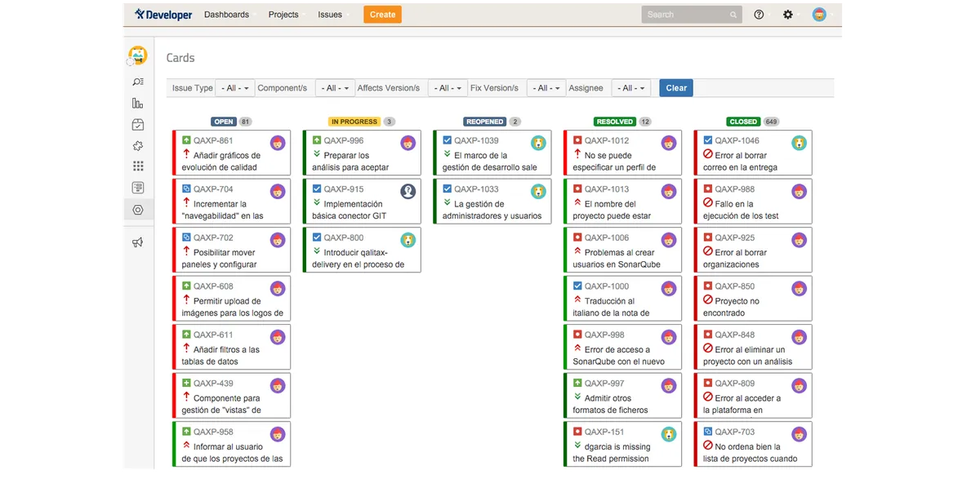Click priority arrow on QAXP-704 card

tap(186, 202)
